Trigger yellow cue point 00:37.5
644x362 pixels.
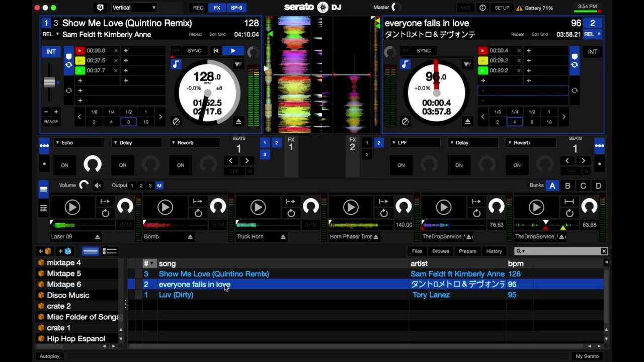click(80, 61)
